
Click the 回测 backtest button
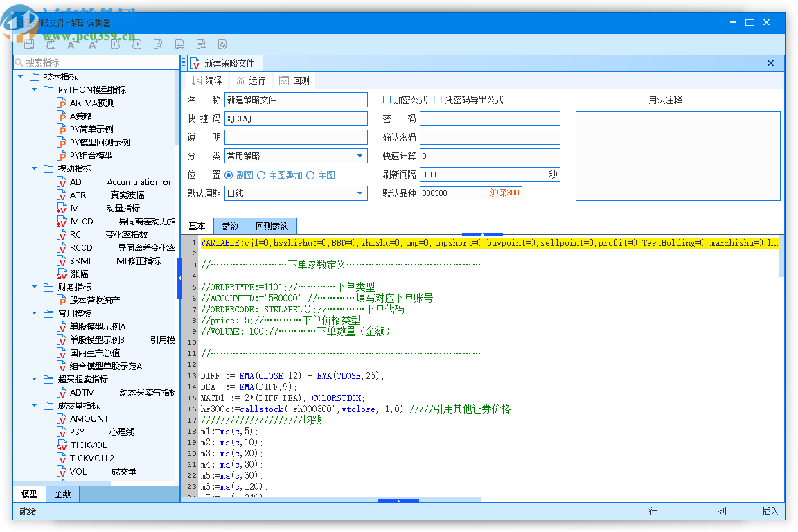(x=294, y=80)
